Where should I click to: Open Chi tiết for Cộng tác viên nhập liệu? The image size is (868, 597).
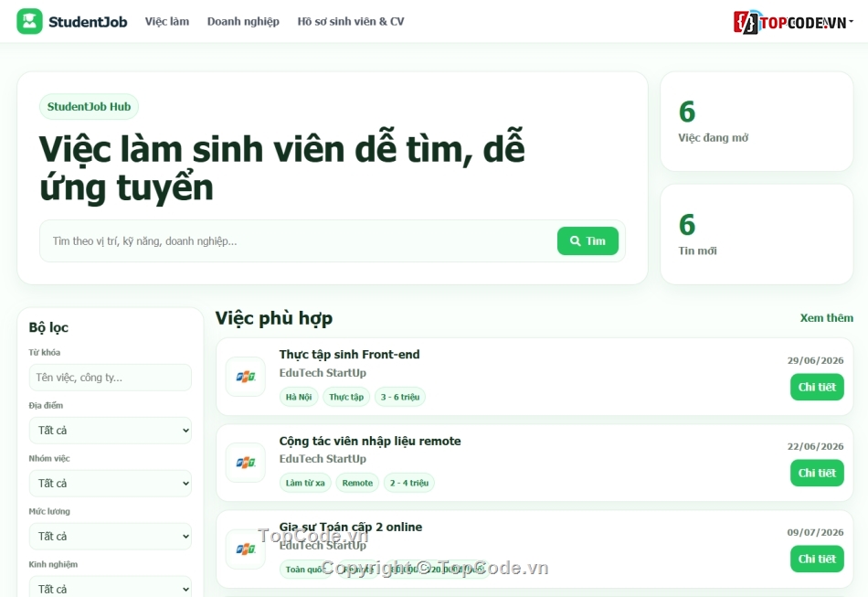[x=817, y=473]
